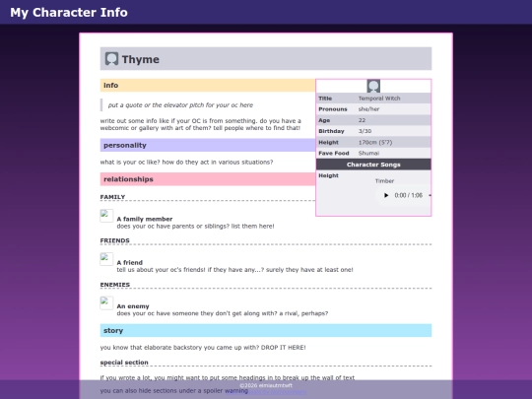
Task: Click the footer copyright text
Action: [x=266, y=385]
